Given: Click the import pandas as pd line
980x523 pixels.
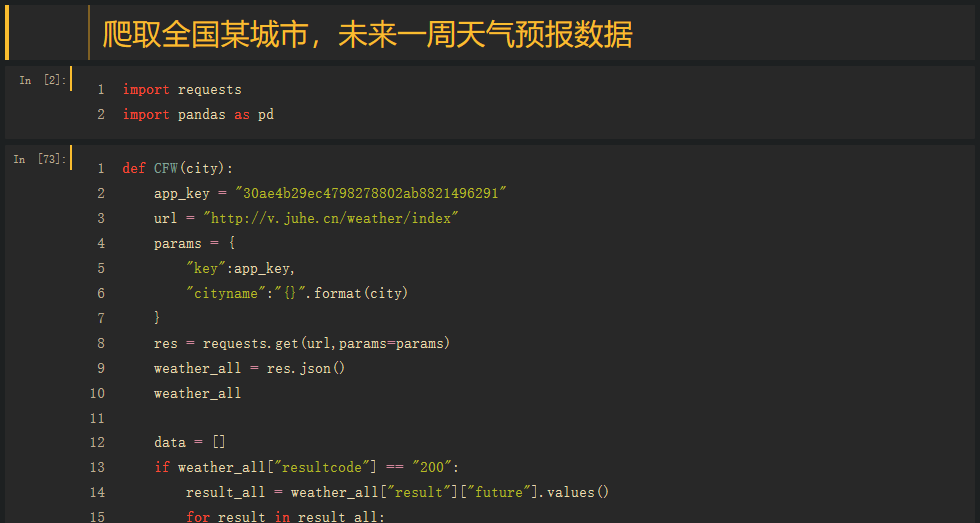Looking at the screenshot, I should tap(198, 115).
